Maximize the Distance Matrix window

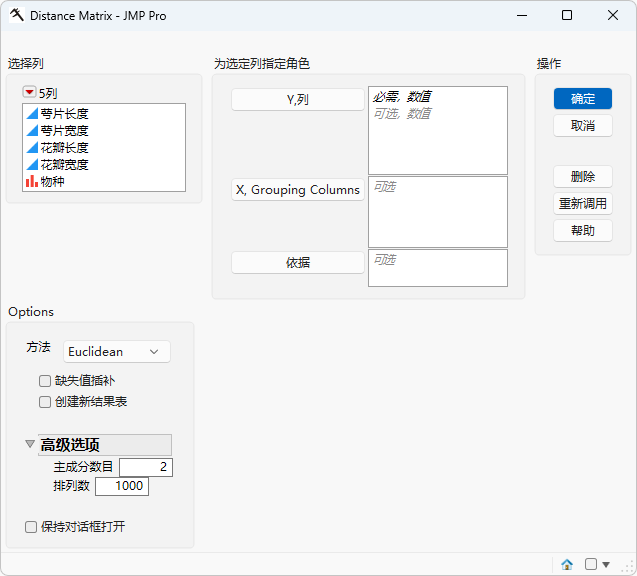567,15
